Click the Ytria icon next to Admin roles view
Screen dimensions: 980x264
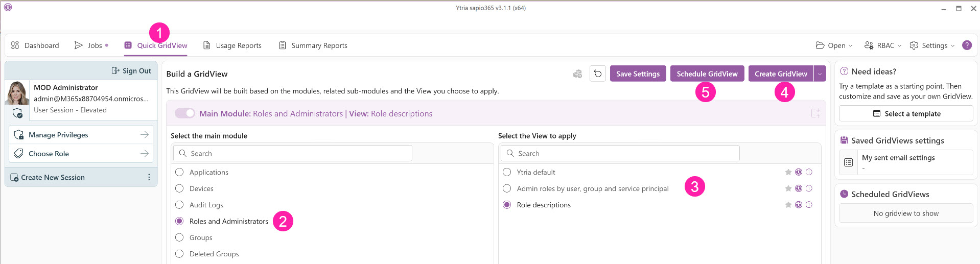(x=799, y=188)
